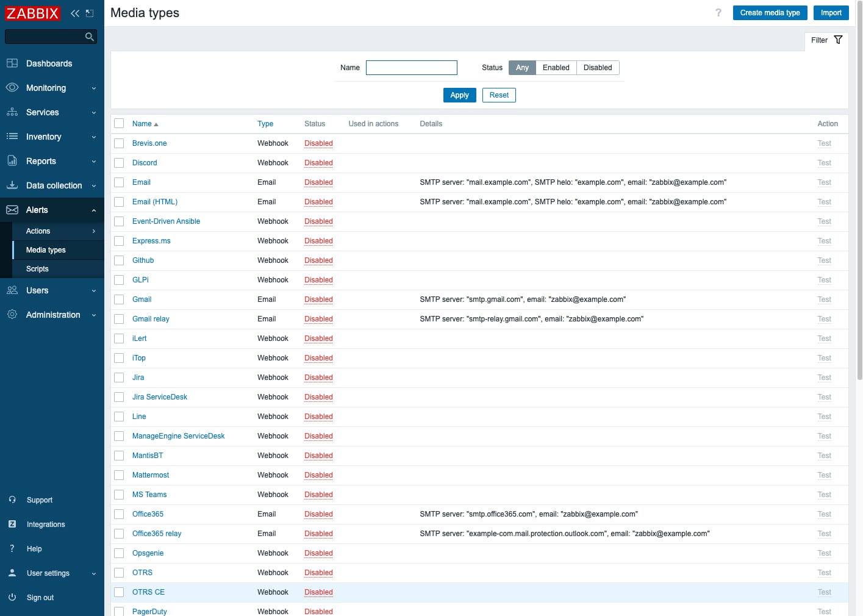
Task: Click the Create media type button
Action: pos(770,12)
